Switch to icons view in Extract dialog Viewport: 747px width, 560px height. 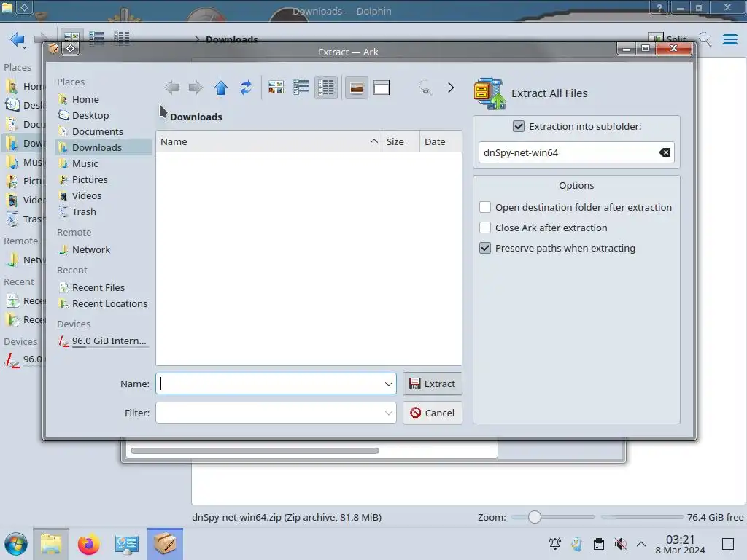click(276, 87)
